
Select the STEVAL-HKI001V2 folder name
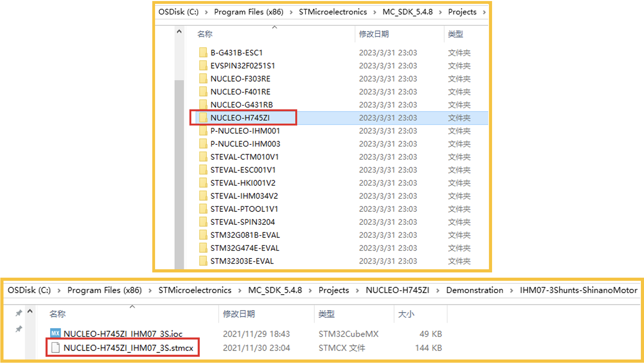tap(243, 183)
